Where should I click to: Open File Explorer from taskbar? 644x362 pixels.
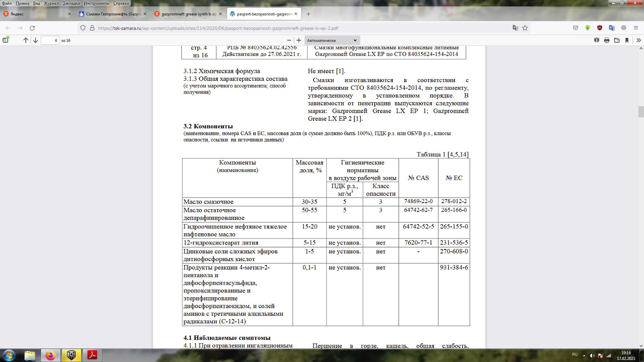30,355
